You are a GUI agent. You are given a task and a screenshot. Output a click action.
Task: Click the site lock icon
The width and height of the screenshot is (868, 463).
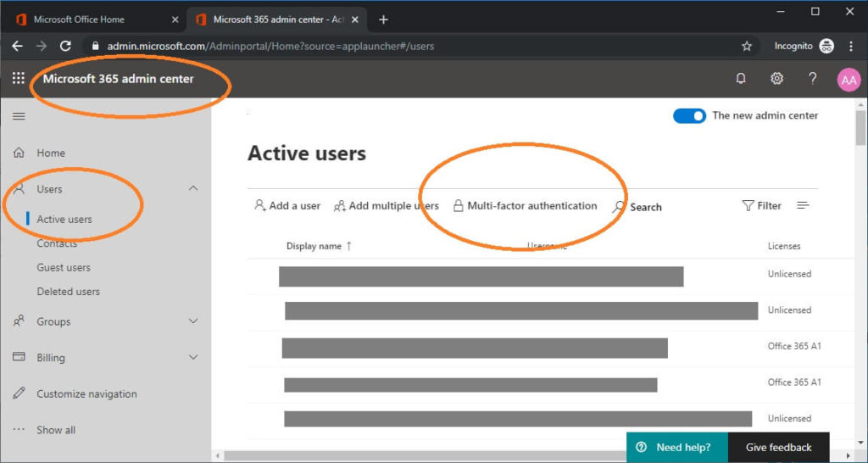(x=96, y=47)
